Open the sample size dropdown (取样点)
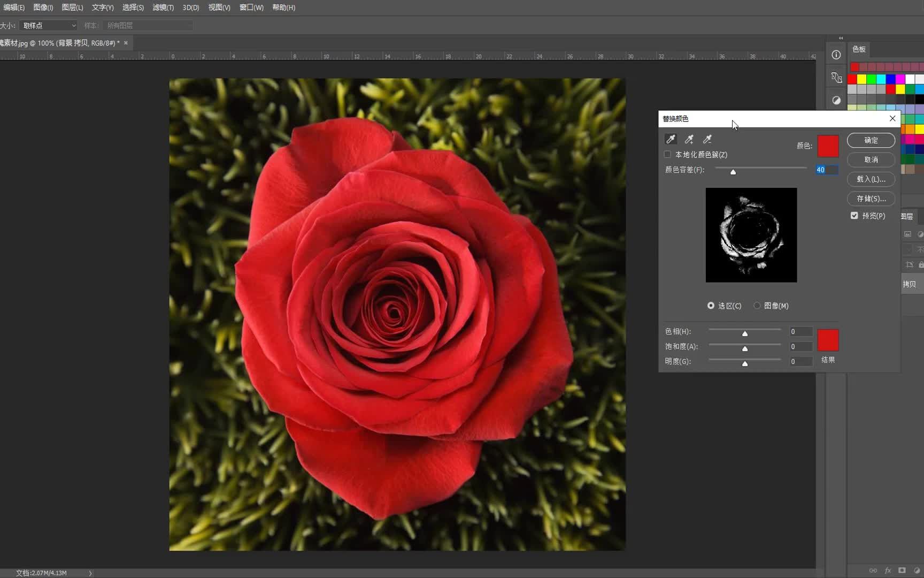The width and height of the screenshot is (924, 578). (x=49, y=26)
